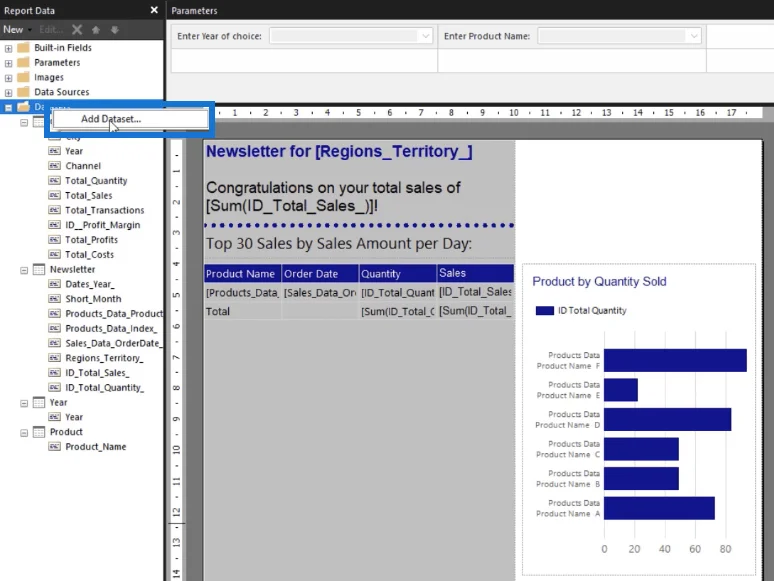Image resolution: width=774 pixels, height=581 pixels.
Task: Collapse the Year dataset node
Action: click(24, 403)
